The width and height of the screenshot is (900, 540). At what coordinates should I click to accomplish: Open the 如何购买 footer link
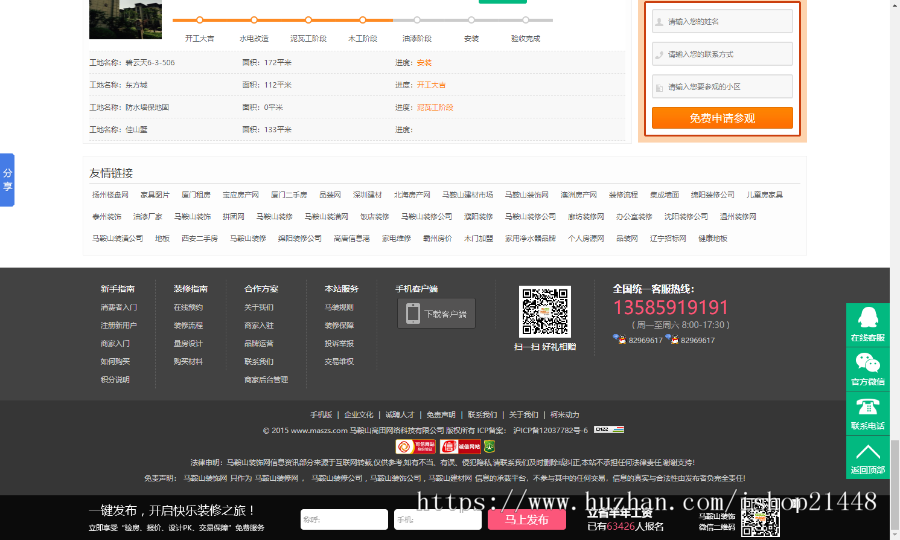coord(115,362)
